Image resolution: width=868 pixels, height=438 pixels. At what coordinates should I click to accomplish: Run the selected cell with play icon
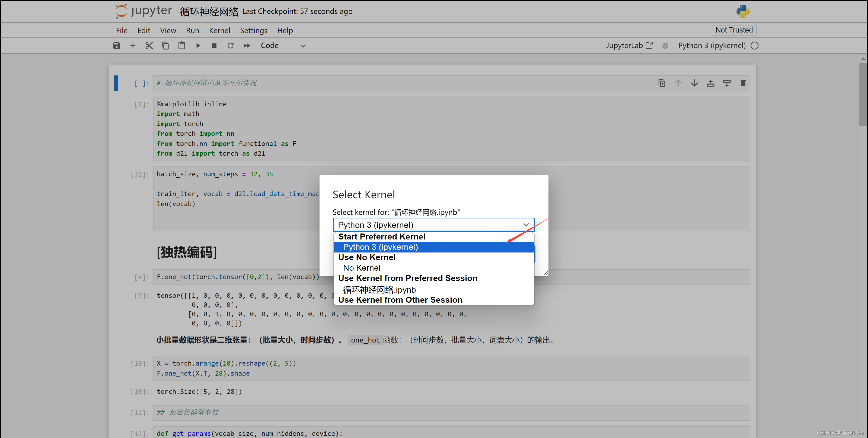coord(198,46)
